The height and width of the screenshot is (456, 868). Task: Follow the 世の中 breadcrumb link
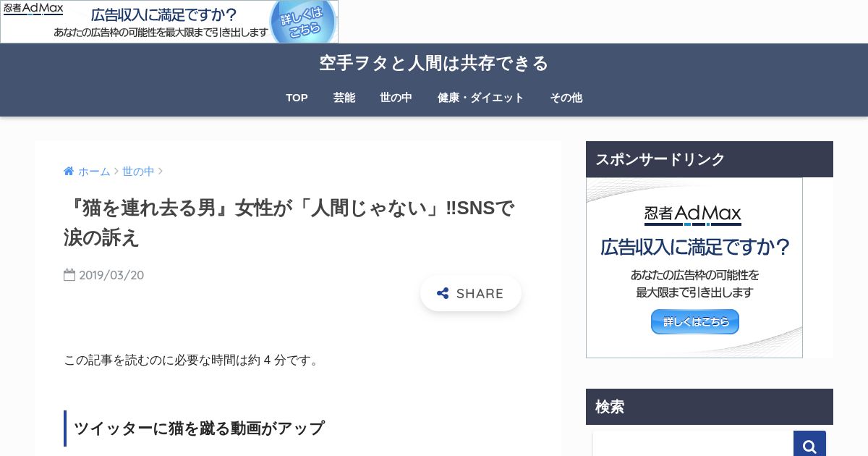pyautogui.click(x=138, y=172)
